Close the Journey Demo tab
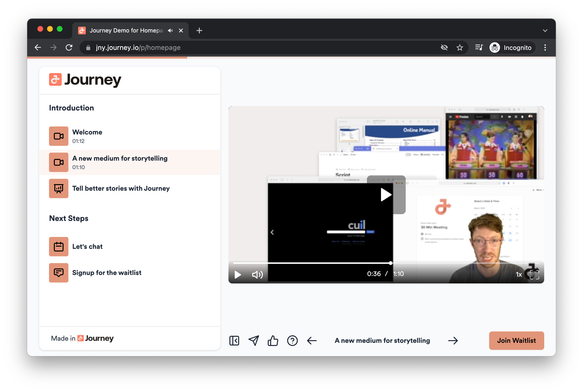 [181, 31]
